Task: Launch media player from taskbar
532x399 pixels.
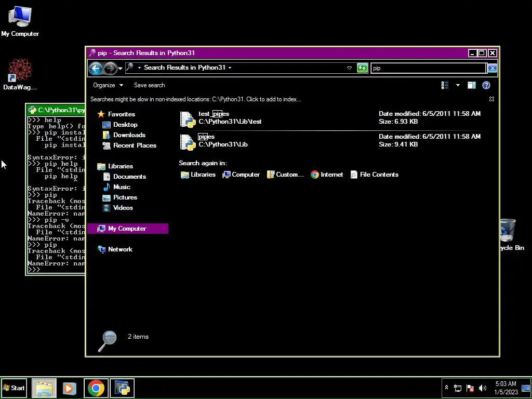Action: point(70,388)
